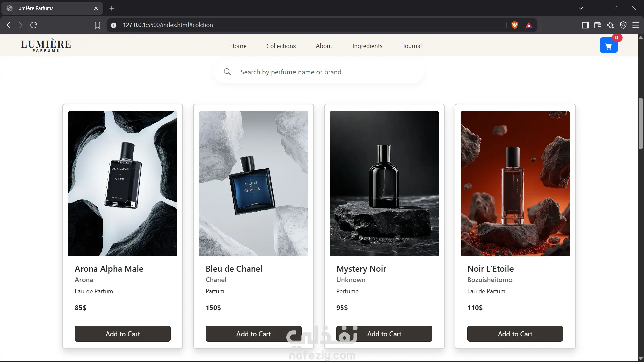Add Arona Alpha Male to cart
The width and height of the screenshot is (644, 362).
(123, 334)
